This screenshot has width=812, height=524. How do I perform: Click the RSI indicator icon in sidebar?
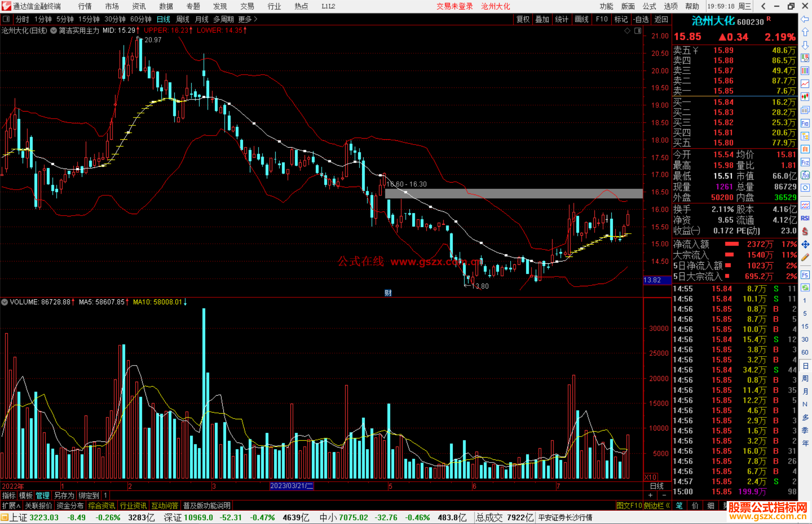[805, 218]
